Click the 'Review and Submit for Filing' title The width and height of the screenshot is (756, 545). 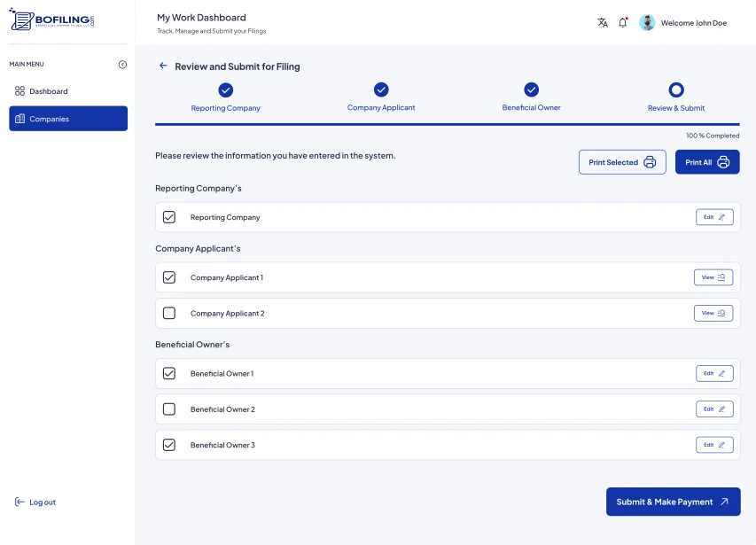[238, 66]
